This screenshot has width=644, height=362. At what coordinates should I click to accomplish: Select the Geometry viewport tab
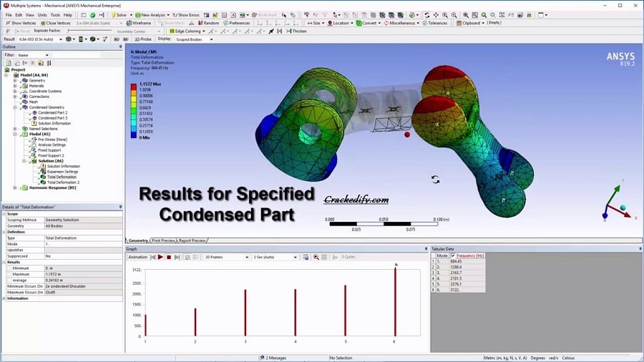(138, 240)
